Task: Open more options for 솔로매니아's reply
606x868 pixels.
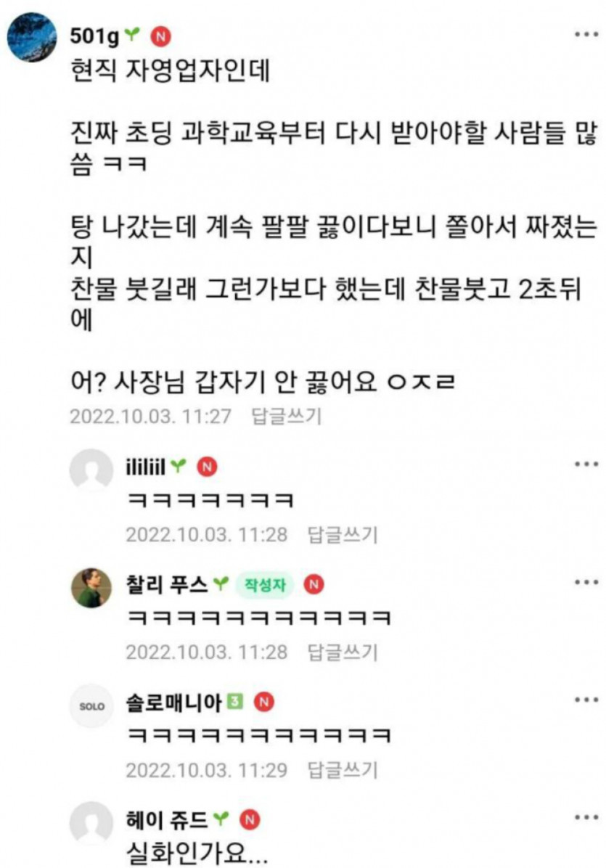Action: tap(586, 700)
